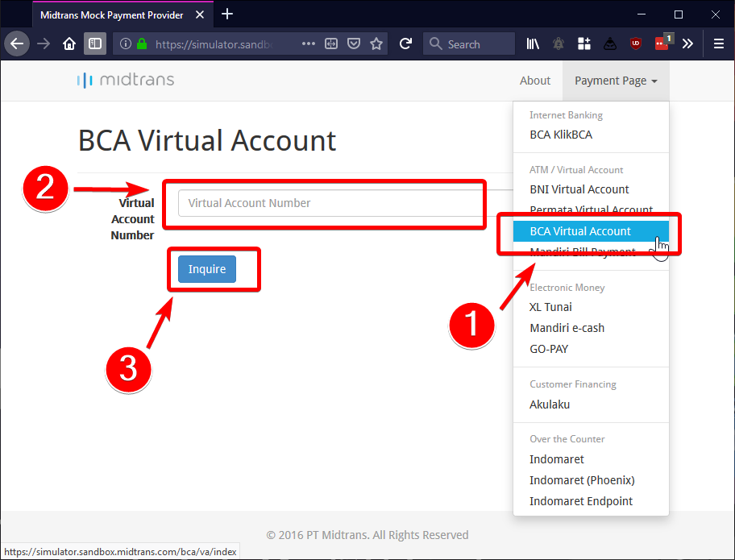Click the '© 2016 PT Midtrans' footer text

point(367,535)
